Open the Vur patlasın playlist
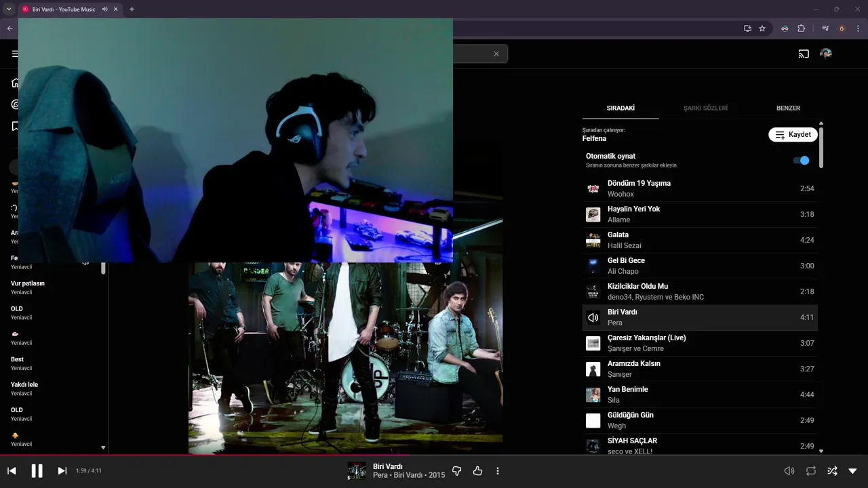This screenshot has height=488, width=868. (28, 283)
